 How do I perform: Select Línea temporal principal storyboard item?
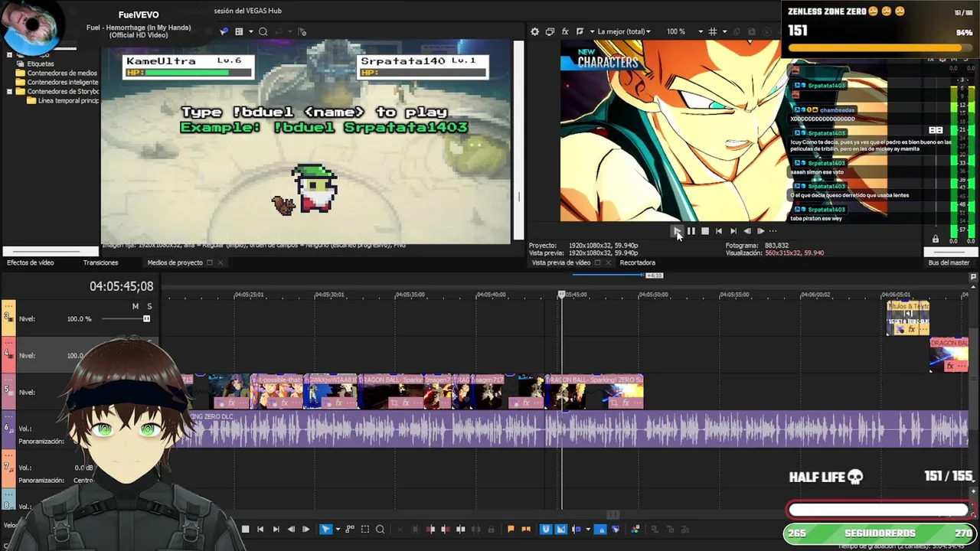coord(68,100)
